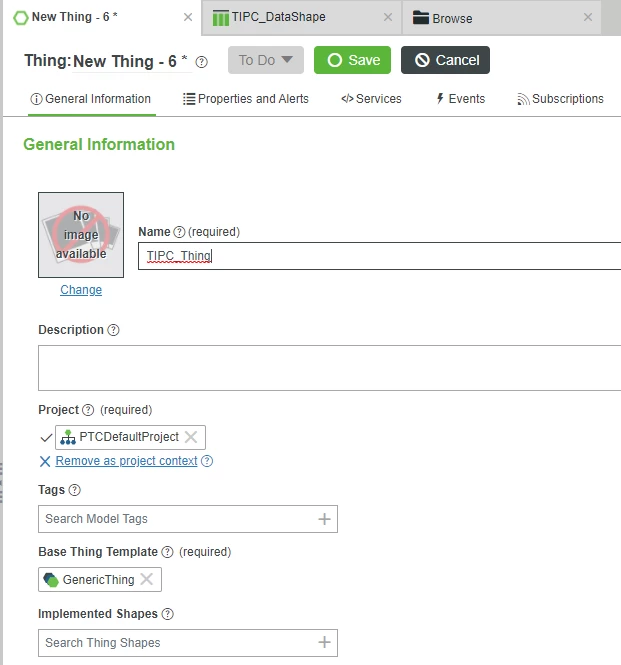
Task: Open the General Information section tab
Action: click(92, 99)
